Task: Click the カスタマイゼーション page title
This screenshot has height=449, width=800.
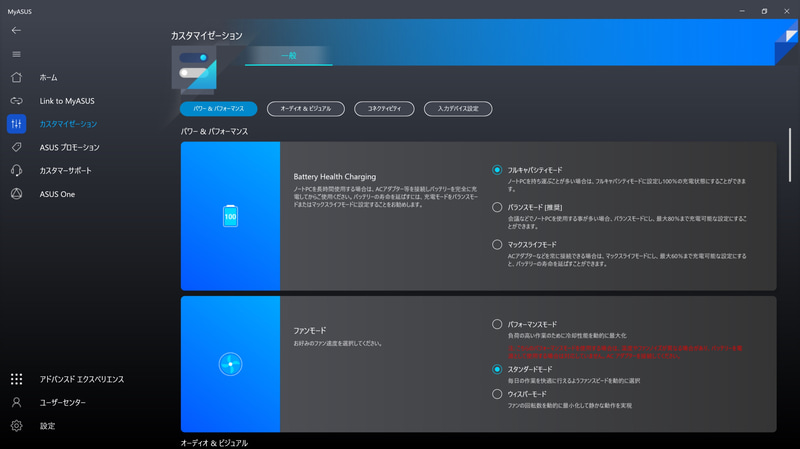Action: pyautogui.click(x=207, y=36)
